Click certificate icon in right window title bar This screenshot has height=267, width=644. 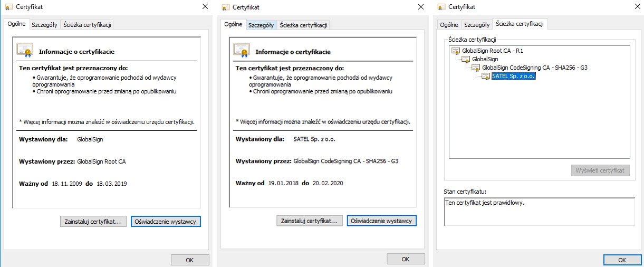coord(442,7)
